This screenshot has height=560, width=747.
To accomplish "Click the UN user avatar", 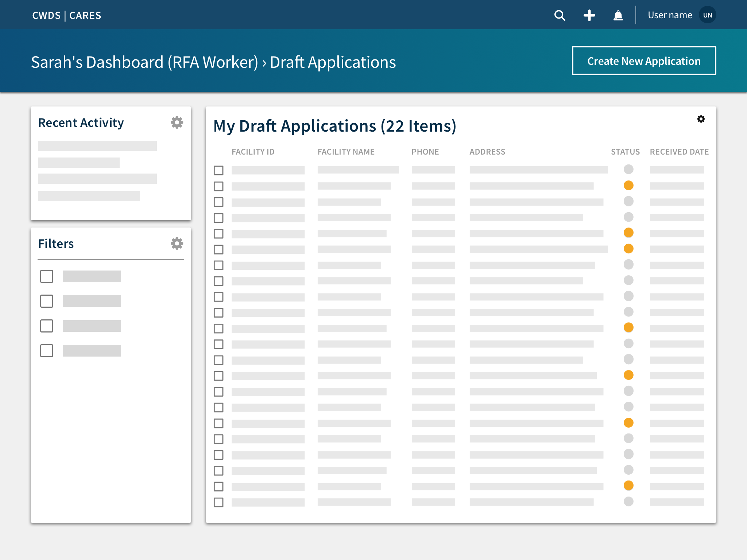I will pyautogui.click(x=707, y=15).
